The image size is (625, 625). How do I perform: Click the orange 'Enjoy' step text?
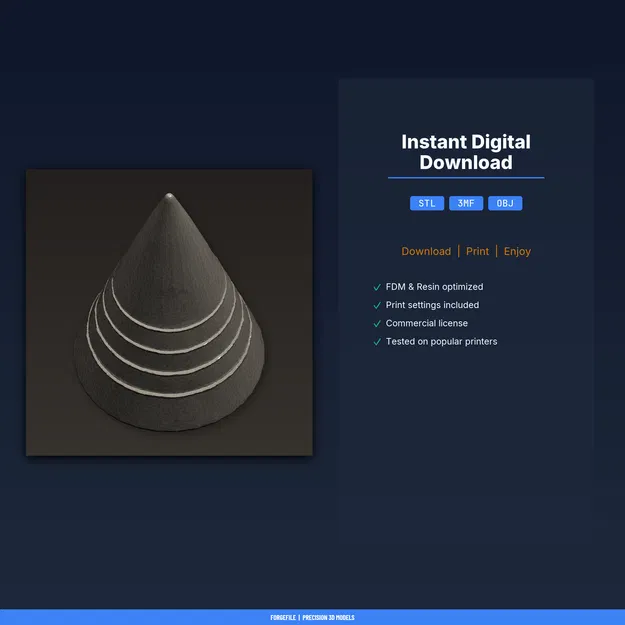pyautogui.click(x=517, y=252)
